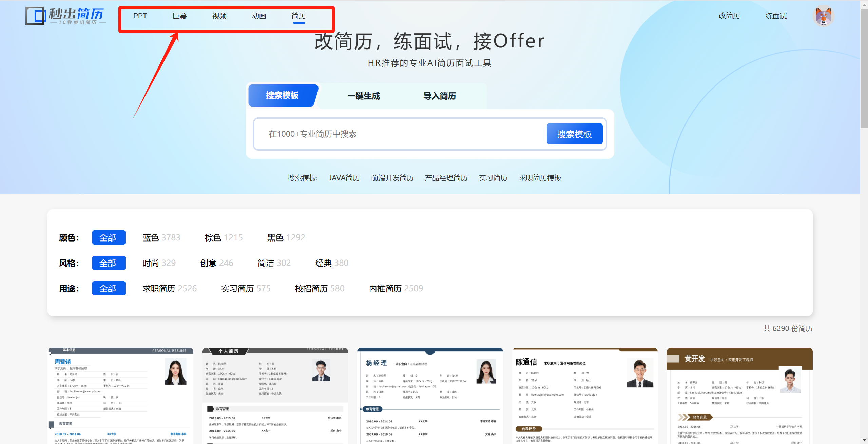Select 全部 in the 用途 filter row
This screenshot has width=868, height=444.
pos(109,288)
